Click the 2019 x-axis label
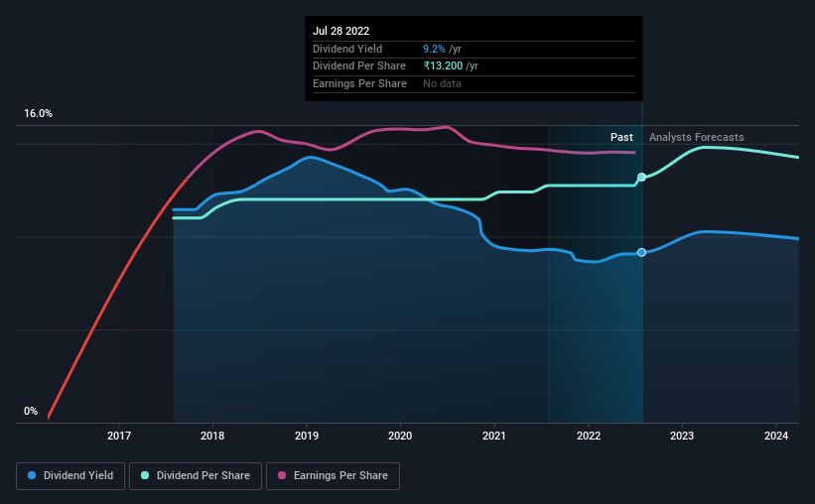This screenshot has height=504, width=815. click(307, 436)
